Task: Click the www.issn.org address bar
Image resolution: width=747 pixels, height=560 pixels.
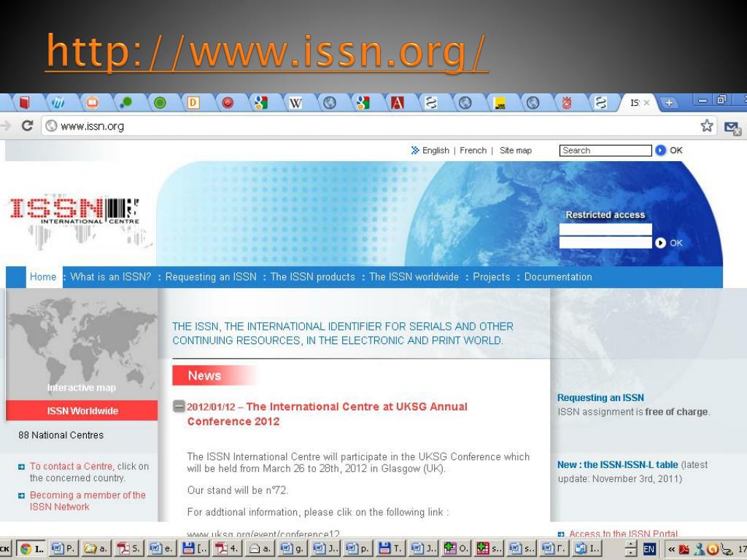Action: (x=371, y=126)
